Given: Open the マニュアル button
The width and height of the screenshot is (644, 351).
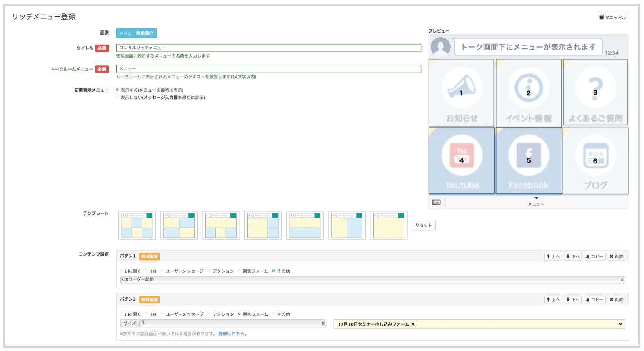Looking at the screenshot, I should (x=612, y=17).
